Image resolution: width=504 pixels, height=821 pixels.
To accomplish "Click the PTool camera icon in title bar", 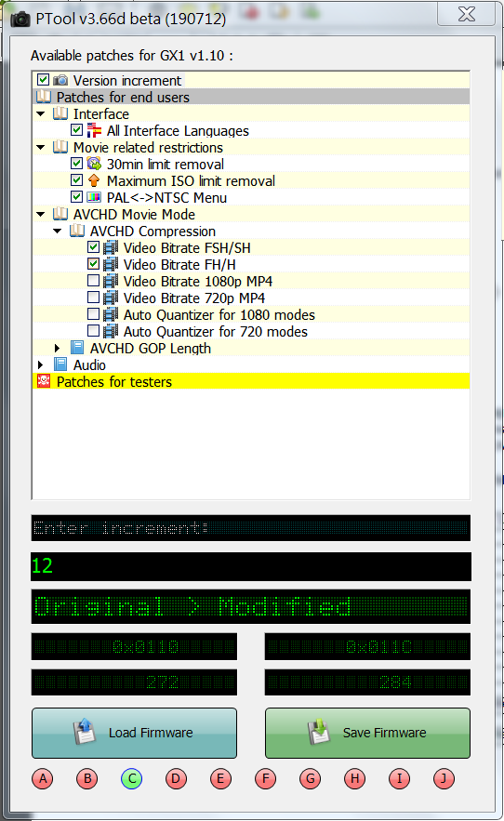I will 20,20.
